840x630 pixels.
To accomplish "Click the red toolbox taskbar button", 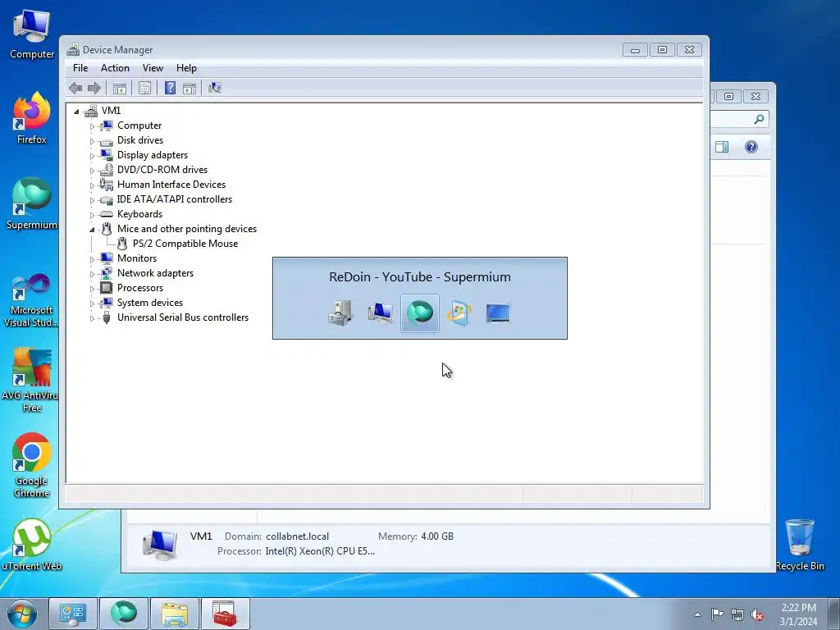I will (225, 614).
